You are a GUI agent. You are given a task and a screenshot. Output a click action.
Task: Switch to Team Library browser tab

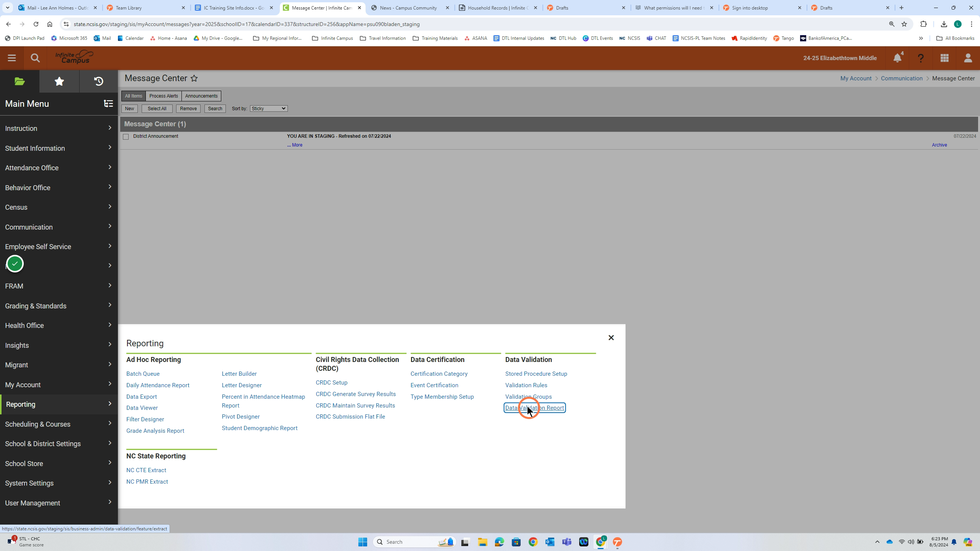click(146, 8)
